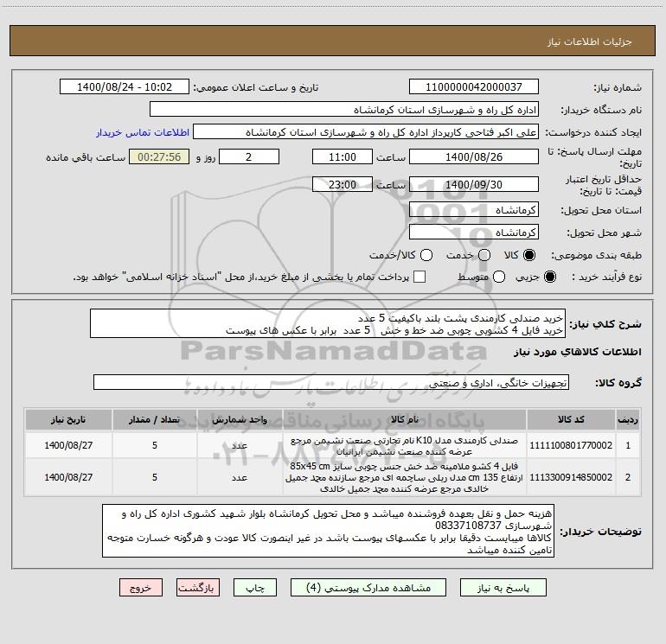Click the صندلی کارمندی مدل K10 item name

pos(405,446)
